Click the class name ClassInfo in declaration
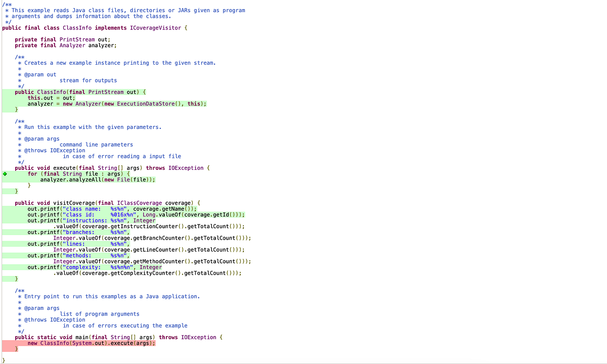The height and width of the screenshot is (364, 607). [x=76, y=28]
